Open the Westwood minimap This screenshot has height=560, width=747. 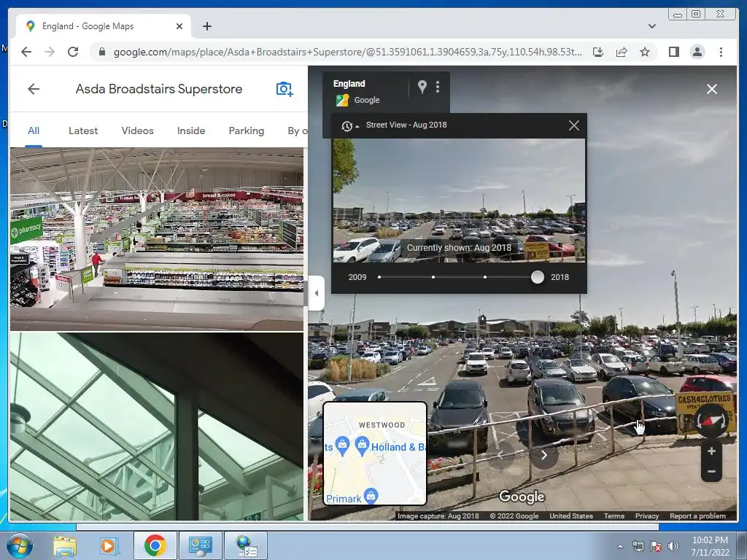tap(374, 454)
